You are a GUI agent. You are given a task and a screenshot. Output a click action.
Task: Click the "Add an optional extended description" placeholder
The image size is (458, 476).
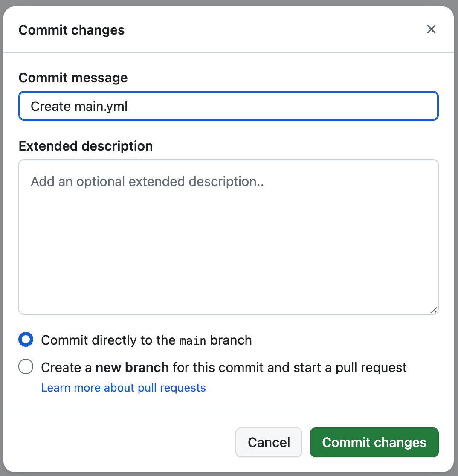click(x=147, y=182)
